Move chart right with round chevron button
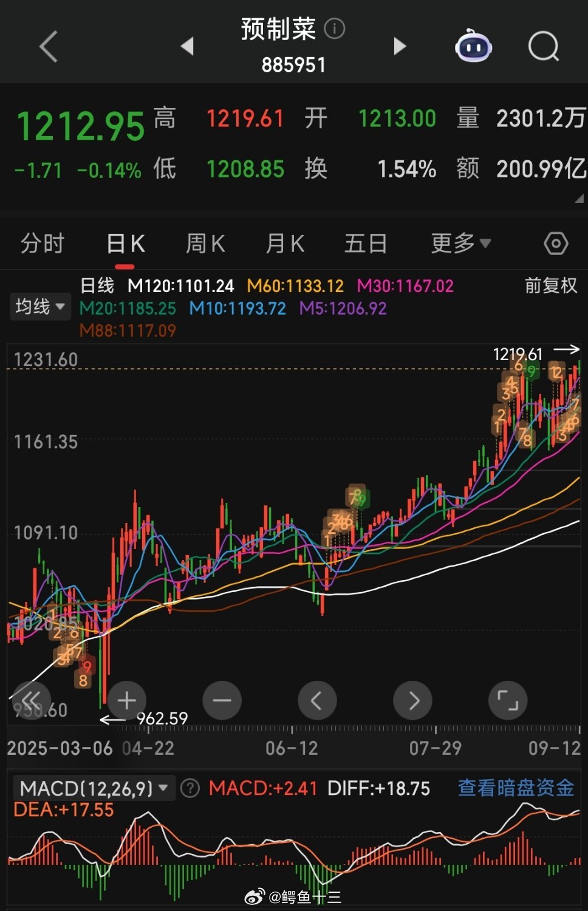The image size is (588, 911). 412,700
